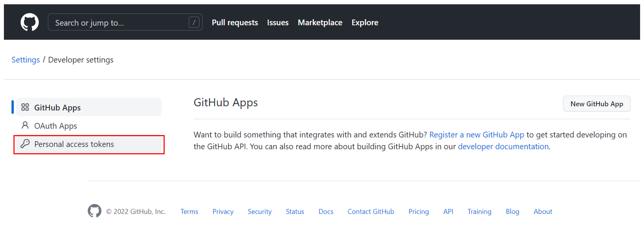
Task: Open Personal access tokens in sidebar
Action: coord(89,144)
